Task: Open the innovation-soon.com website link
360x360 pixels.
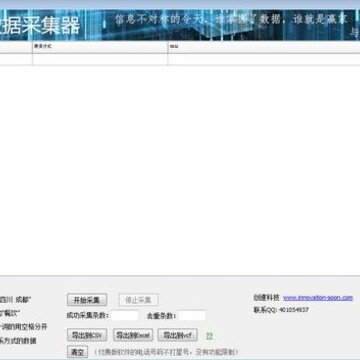Action: [318, 298]
